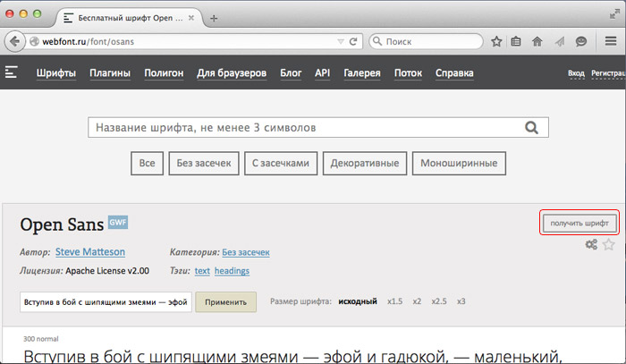Set font size to x2
The width and height of the screenshot is (626, 364).
pos(417,301)
